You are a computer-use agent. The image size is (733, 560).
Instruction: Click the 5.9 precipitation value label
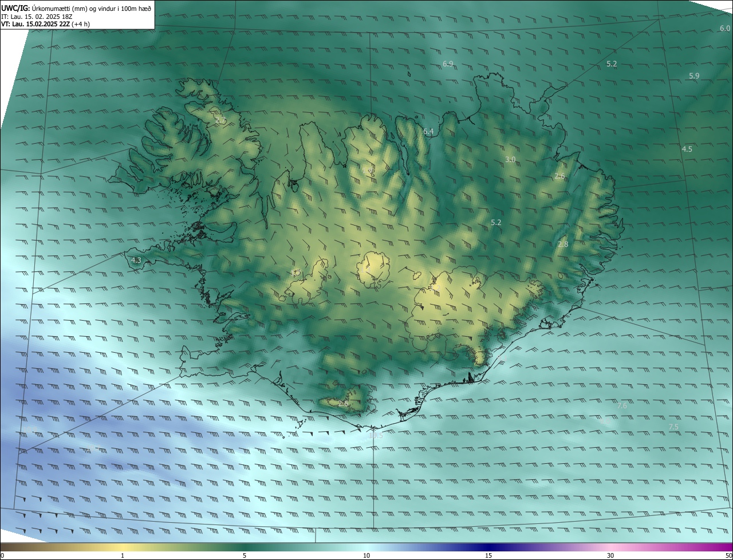click(x=694, y=76)
